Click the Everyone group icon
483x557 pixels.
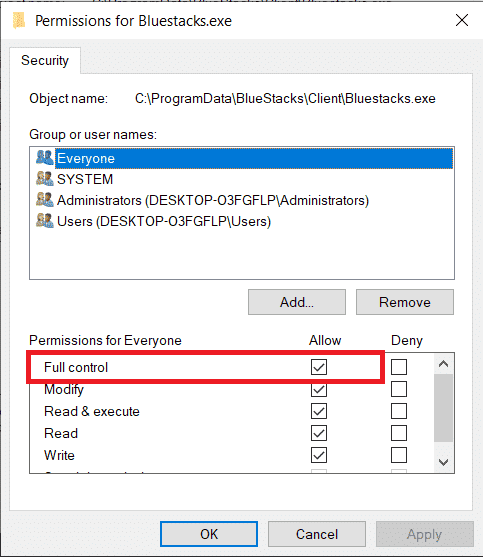44,158
